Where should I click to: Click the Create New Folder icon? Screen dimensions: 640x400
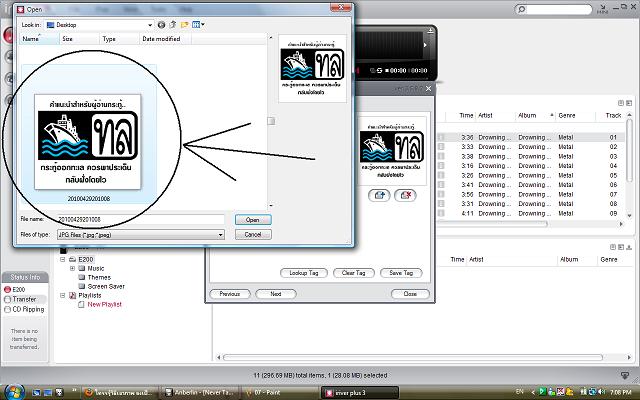coord(184,24)
